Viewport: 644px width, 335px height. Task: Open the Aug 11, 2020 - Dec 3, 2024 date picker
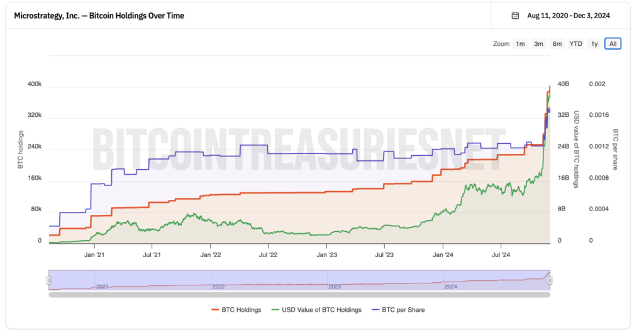[569, 16]
